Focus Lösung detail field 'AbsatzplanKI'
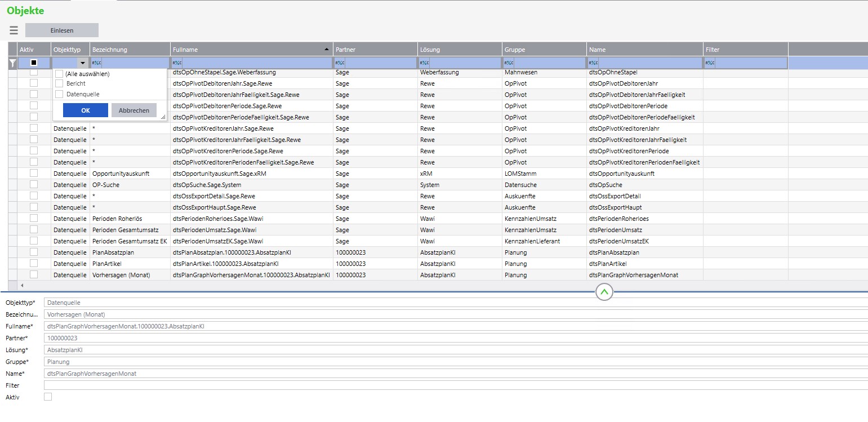868x422 pixels. point(456,350)
